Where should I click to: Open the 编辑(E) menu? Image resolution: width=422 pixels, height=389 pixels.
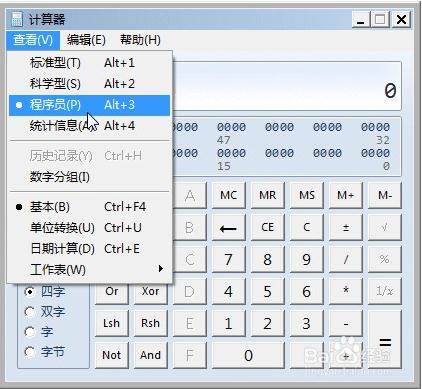(x=86, y=40)
